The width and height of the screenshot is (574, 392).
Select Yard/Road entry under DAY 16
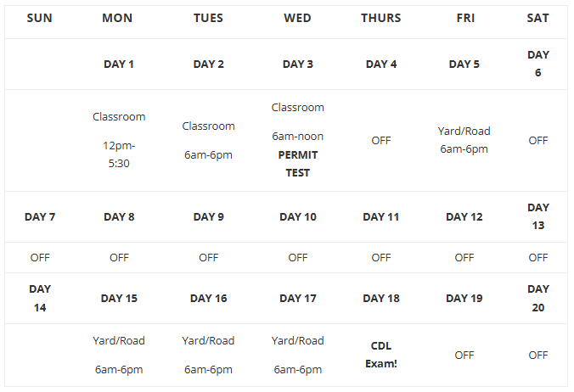click(208, 355)
